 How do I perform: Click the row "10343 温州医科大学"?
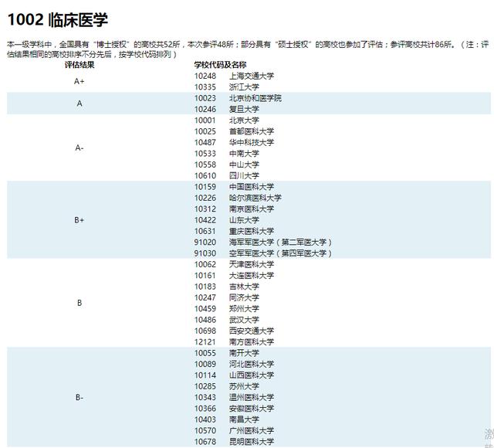pos(234,397)
